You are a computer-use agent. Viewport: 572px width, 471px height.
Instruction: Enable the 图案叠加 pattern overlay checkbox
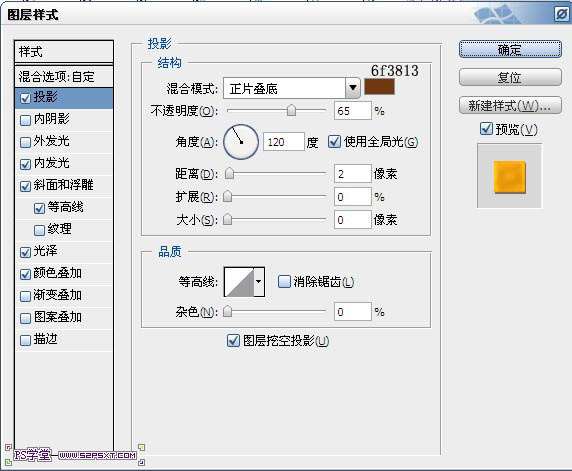tap(25, 318)
